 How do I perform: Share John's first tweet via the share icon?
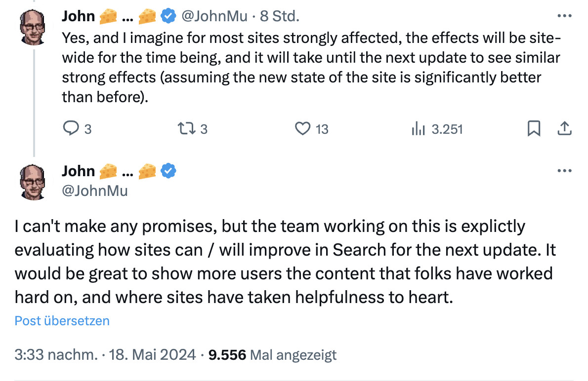564,128
